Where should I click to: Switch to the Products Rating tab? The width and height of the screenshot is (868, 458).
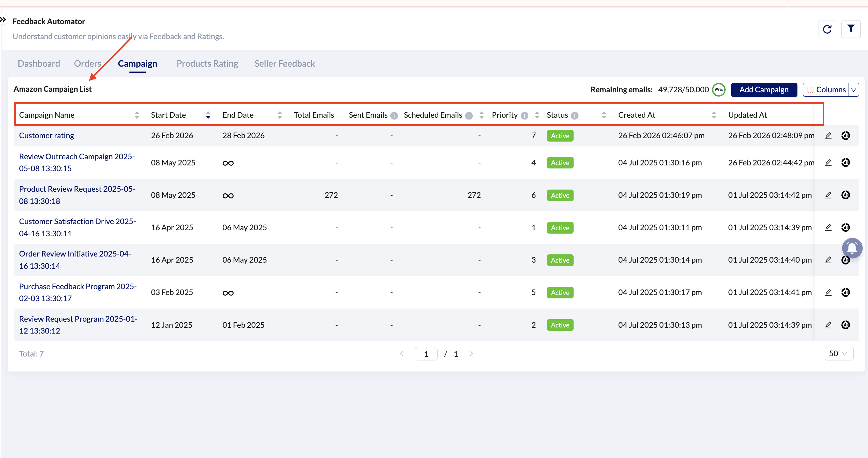click(207, 63)
